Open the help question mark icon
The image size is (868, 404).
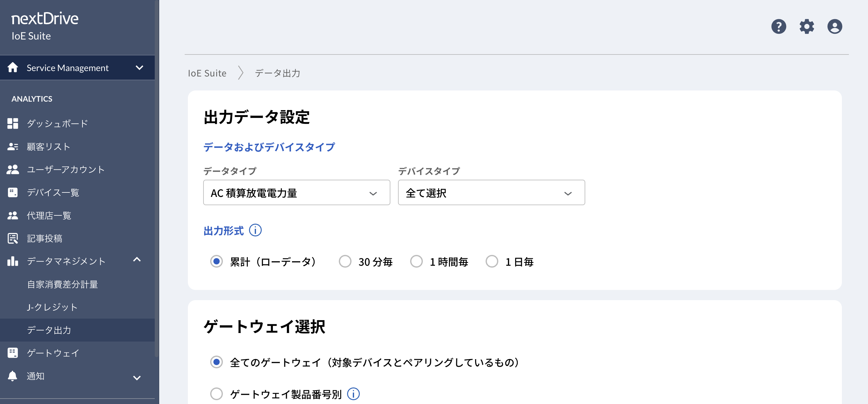click(x=779, y=26)
